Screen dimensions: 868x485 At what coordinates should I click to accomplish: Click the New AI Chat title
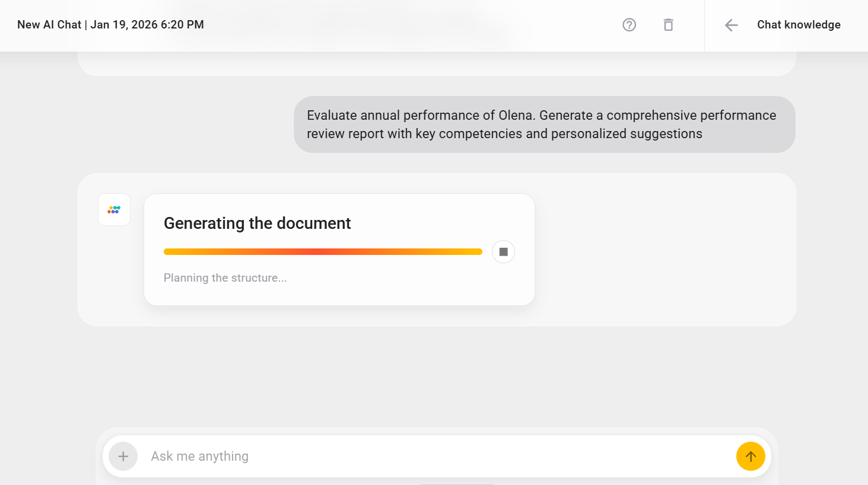(49, 25)
